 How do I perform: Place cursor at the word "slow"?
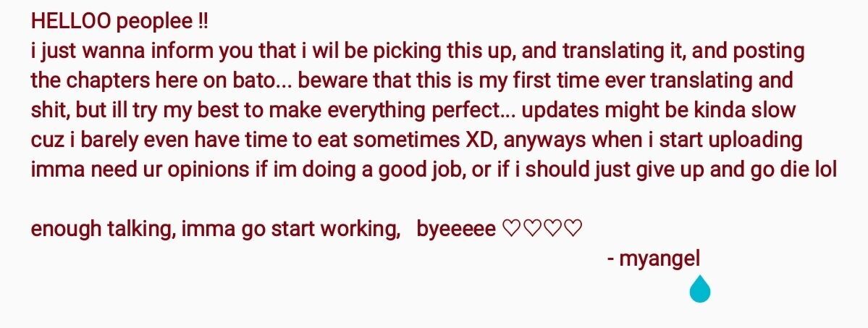click(x=773, y=110)
